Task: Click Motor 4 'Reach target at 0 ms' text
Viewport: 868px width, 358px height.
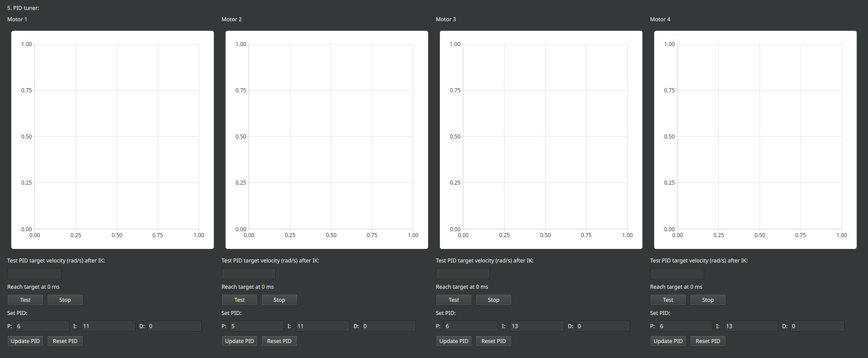Action: [x=676, y=287]
